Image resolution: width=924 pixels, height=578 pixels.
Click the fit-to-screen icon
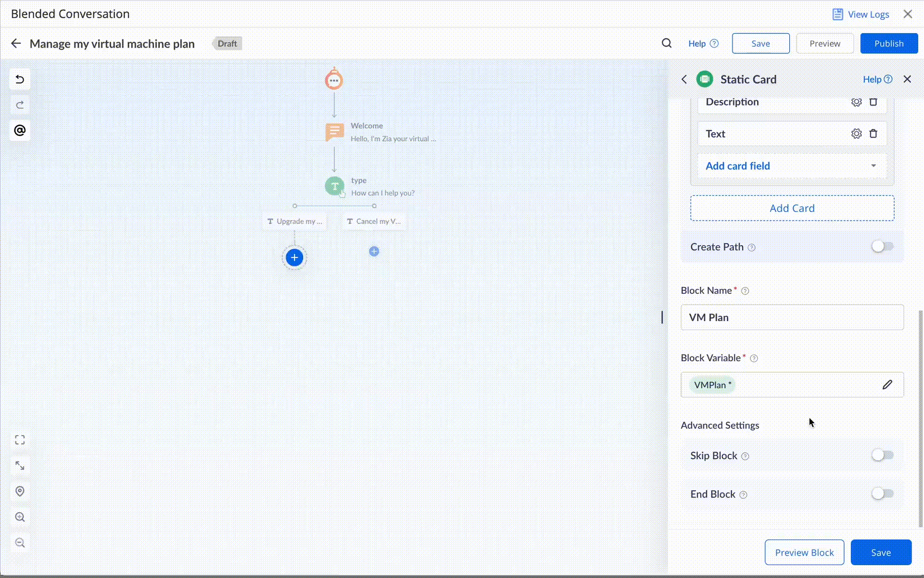[20, 440]
